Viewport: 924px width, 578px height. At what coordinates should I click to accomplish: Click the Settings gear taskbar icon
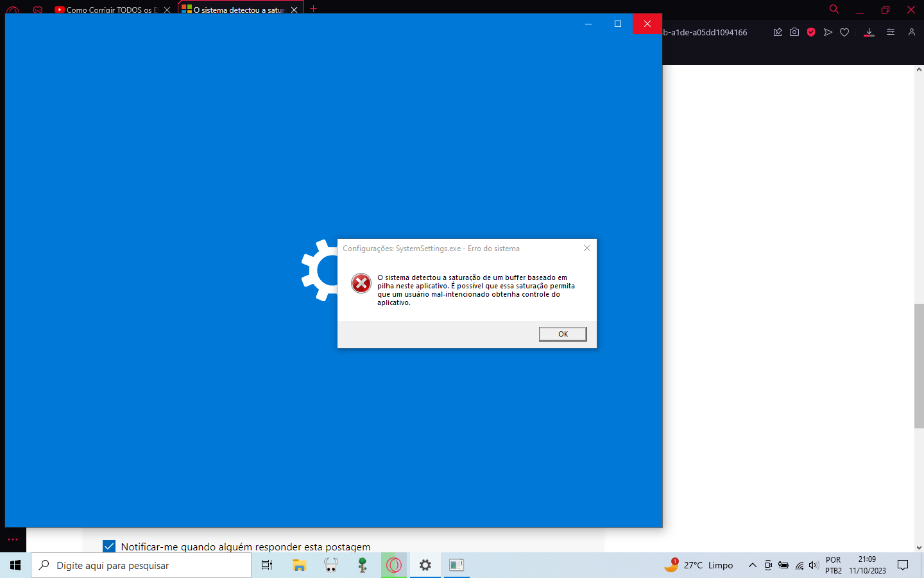[x=425, y=565]
